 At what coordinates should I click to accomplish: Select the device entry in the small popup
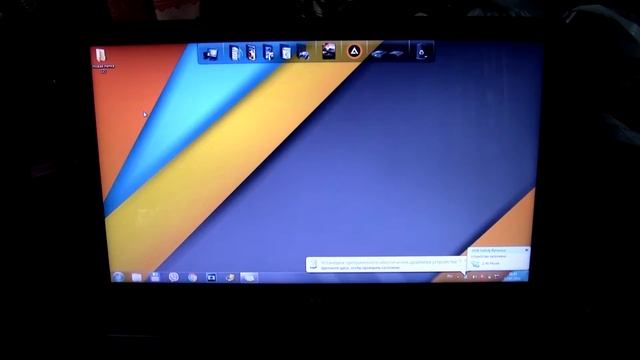click(x=486, y=264)
